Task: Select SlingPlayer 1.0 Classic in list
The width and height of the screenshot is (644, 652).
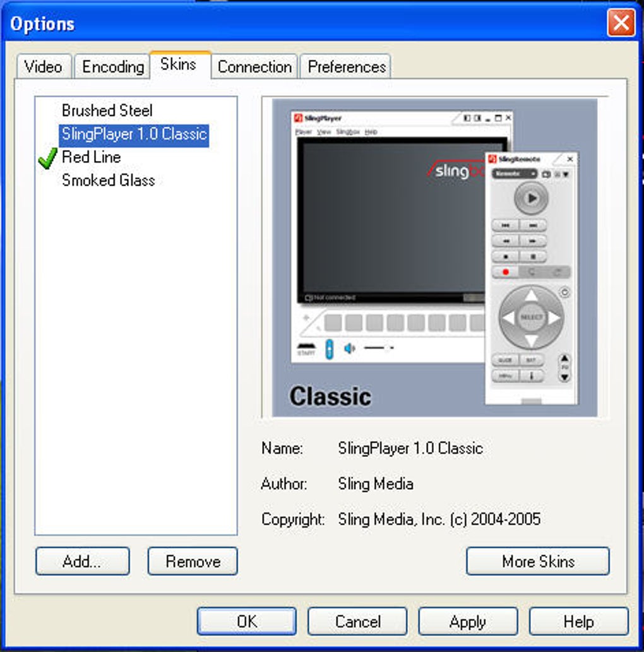Action: 134,134
